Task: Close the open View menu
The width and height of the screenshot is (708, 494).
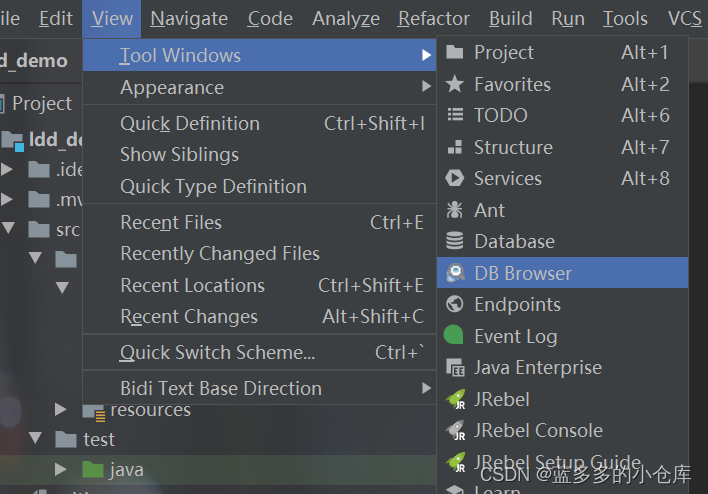Action: tap(112, 19)
